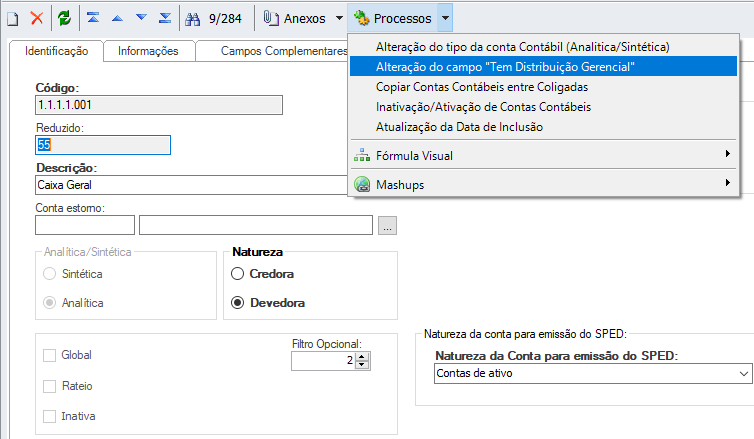Screen dimensions: 754x439
Task: Expand the Fórmula Visual submenu arrow
Action: [x=728, y=154]
